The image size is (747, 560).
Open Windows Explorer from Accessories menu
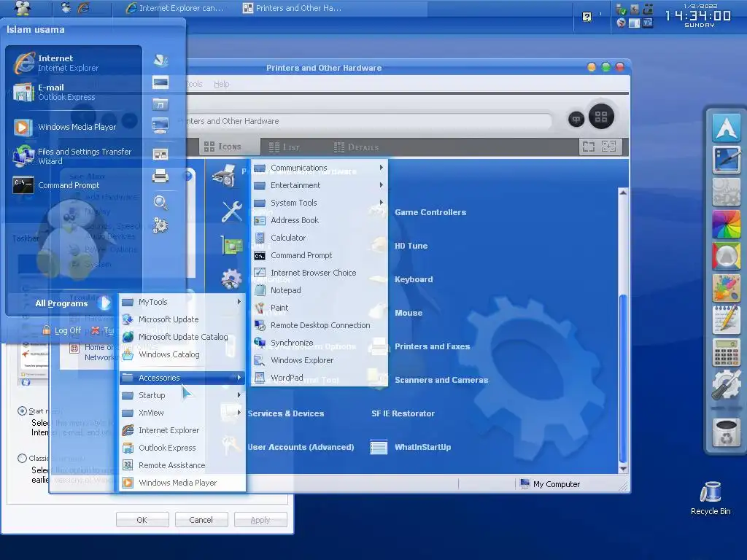(x=320, y=360)
